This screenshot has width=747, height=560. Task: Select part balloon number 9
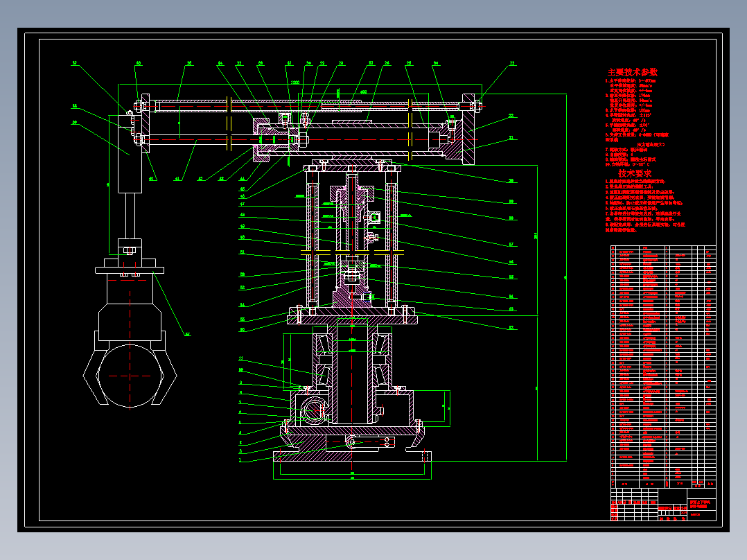[x=240, y=383]
